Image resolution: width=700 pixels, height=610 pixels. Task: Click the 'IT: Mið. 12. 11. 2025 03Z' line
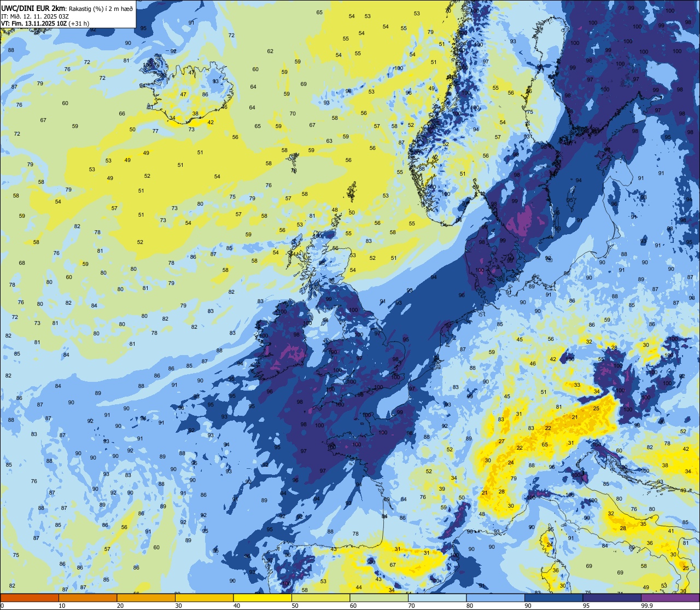(x=36, y=16)
